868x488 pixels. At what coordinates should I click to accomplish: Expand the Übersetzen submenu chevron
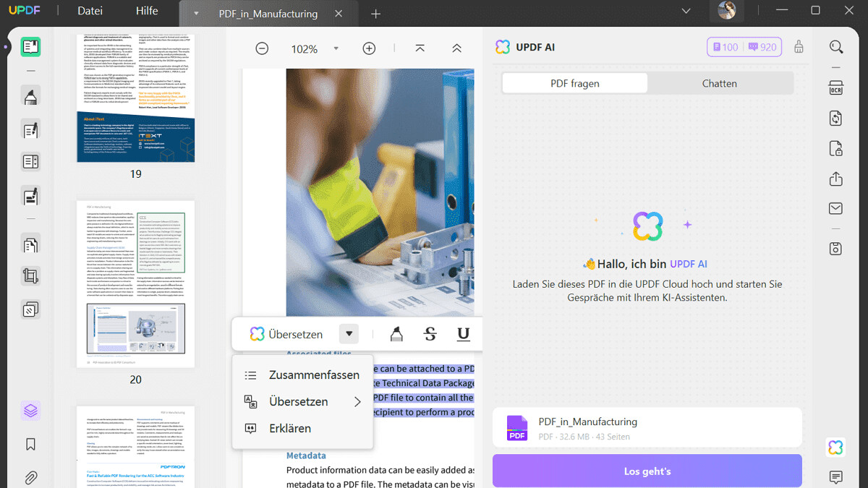[358, 401]
